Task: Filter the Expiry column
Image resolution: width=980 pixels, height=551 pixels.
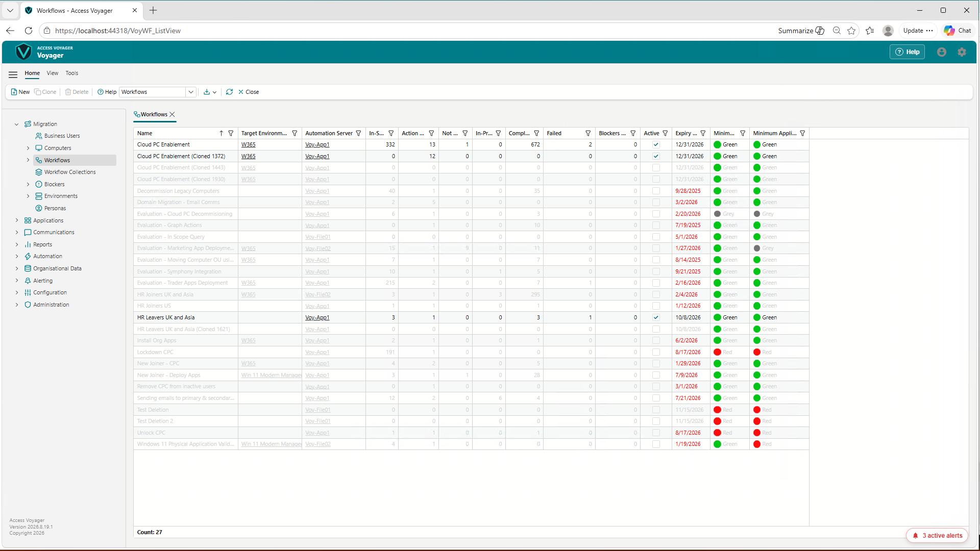Action: (703, 134)
